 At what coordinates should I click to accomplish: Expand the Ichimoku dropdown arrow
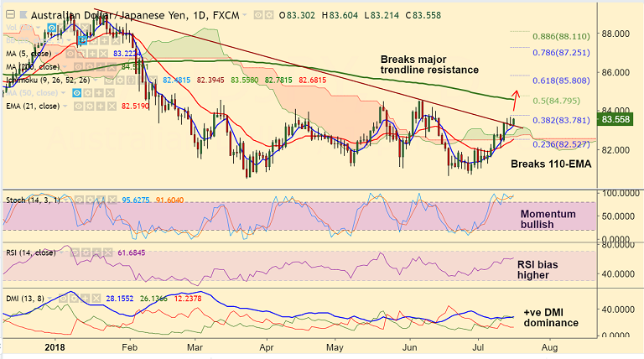(96, 80)
